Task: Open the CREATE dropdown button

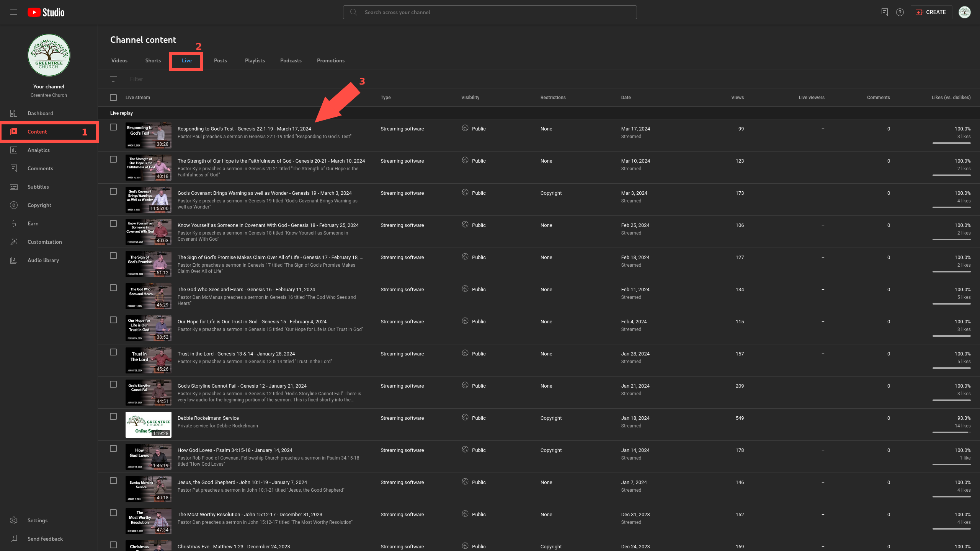Action: (931, 12)
